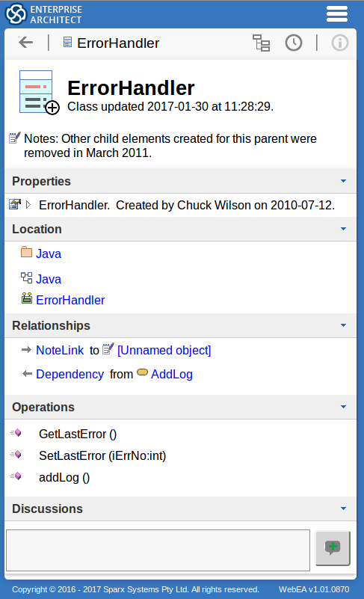This screenshot has height=599, width=364.
Task: Open the [Unnamed object] link
Action: tap(164, 350)
